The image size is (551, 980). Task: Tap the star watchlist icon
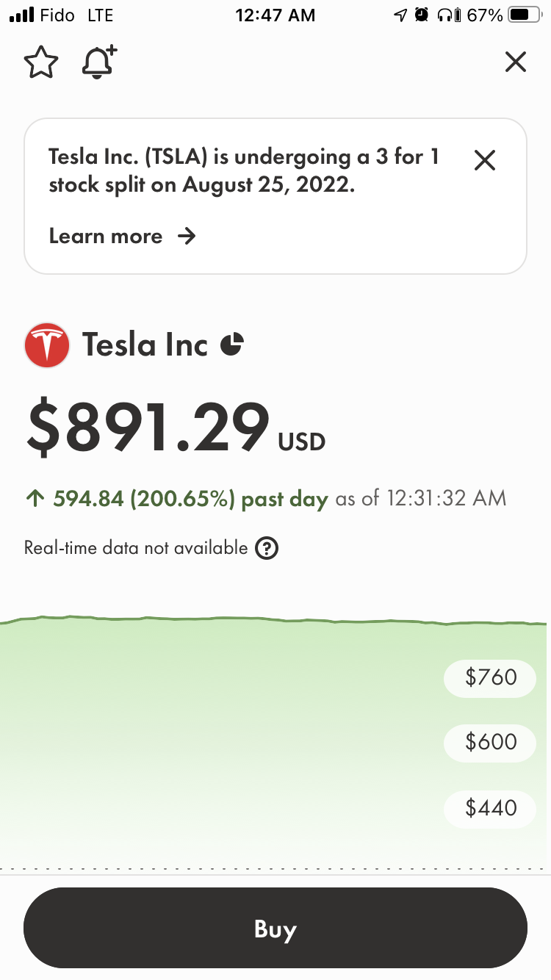[41, 63]
